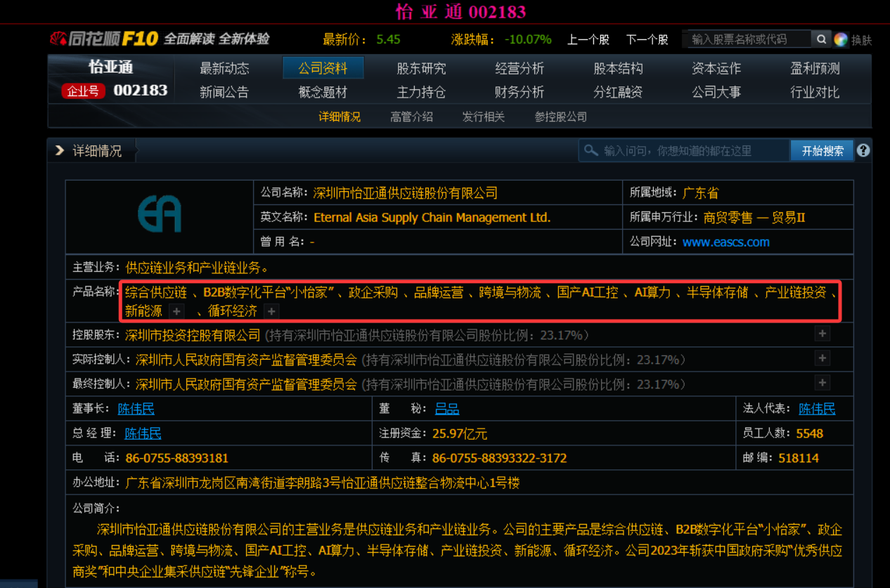Open the 最新动态 tab
890x588 pixels.
[x=224, y=68]
